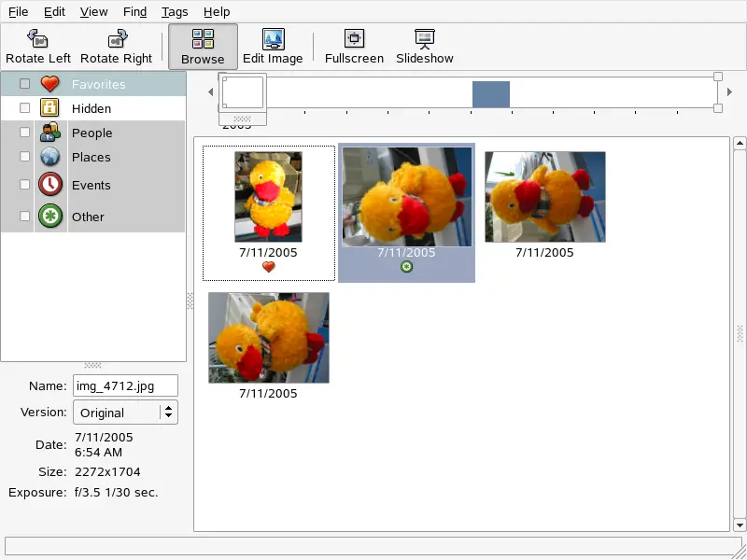Image resolution: width=747 pixels, height=560 pixels.
Task: Check the Hidden tag checkbox
Action: point(24,108)
